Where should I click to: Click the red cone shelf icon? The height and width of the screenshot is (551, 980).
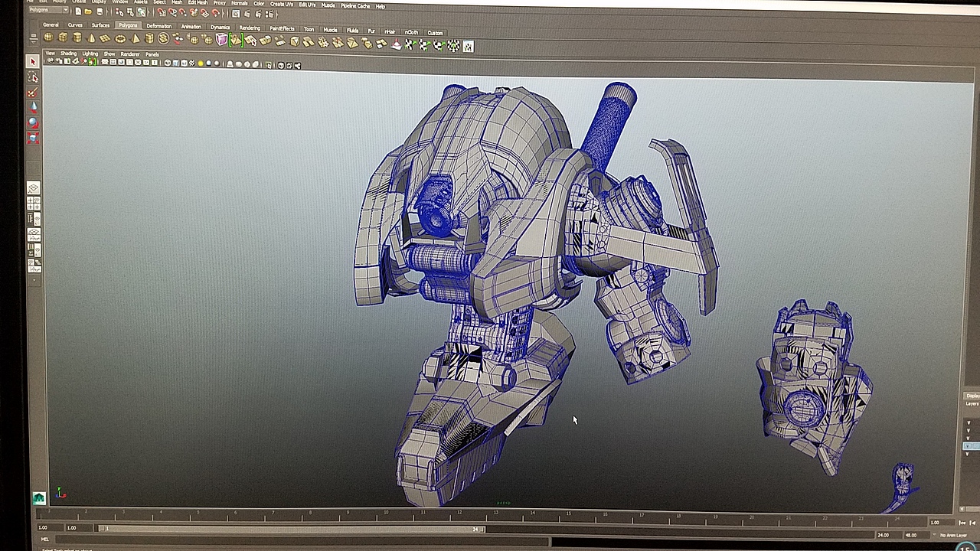click(396, 44)
